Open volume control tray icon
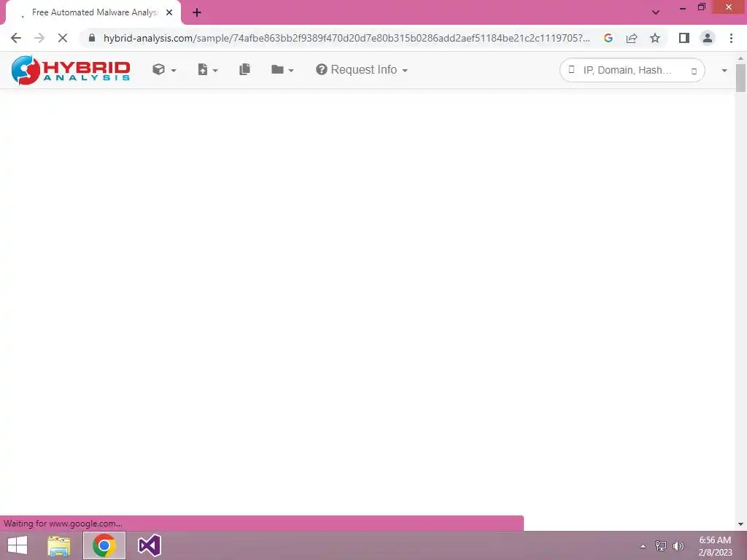Viewport: 747px width, 560px height. (678, 546)
